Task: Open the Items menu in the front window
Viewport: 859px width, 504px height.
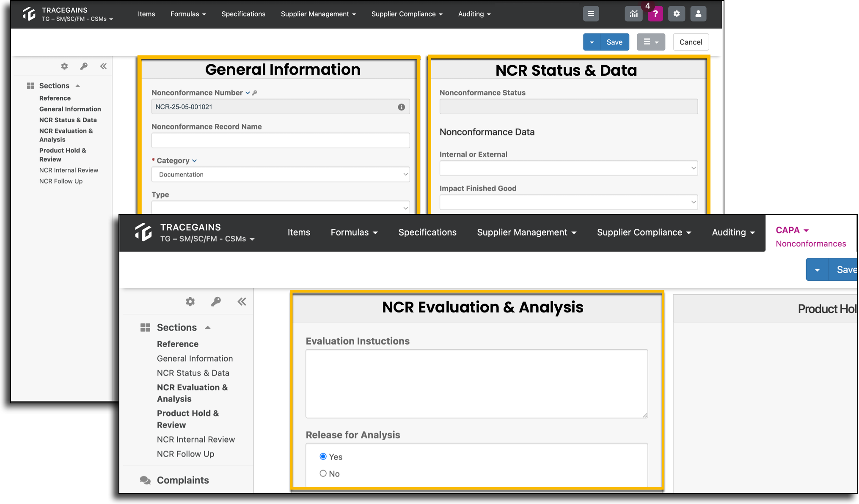Action: pos(299,232)
